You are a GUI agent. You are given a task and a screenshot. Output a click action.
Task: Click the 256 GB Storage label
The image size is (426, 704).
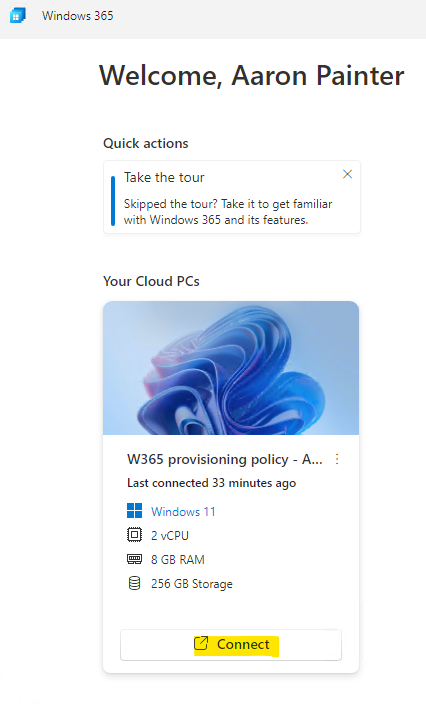(192, 584)
